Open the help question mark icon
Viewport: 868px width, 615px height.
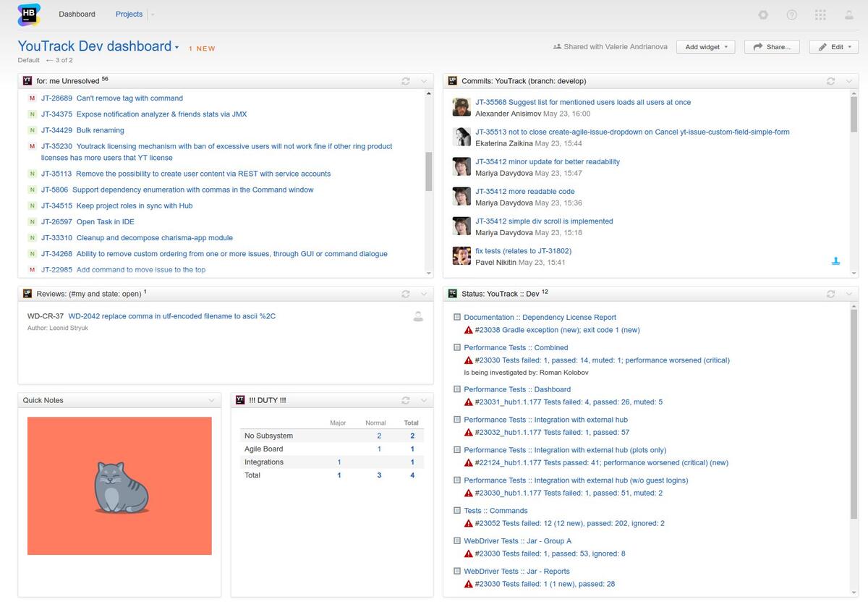[792, 14]
